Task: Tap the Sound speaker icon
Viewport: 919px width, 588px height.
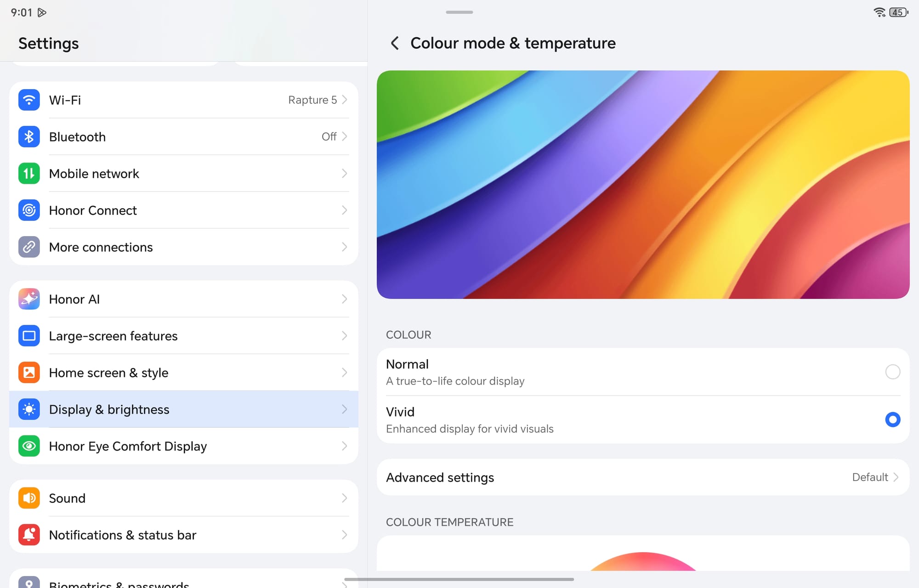Action: pyautogui.click(x=29, y=498)
